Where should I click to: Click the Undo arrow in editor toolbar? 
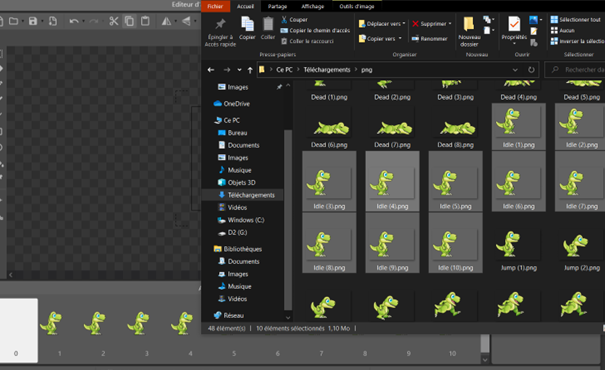coord(74,21)
